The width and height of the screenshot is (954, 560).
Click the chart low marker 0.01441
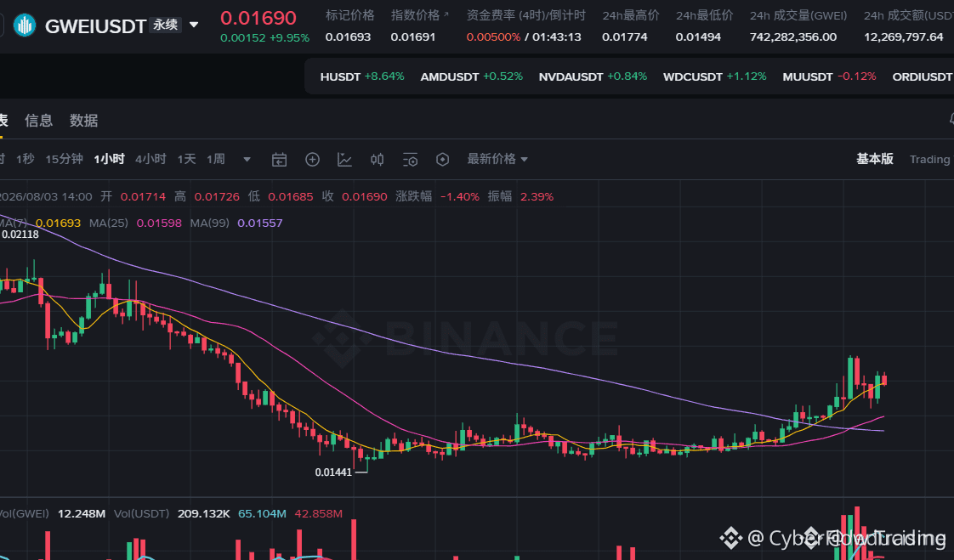click(x=333, y=472)
